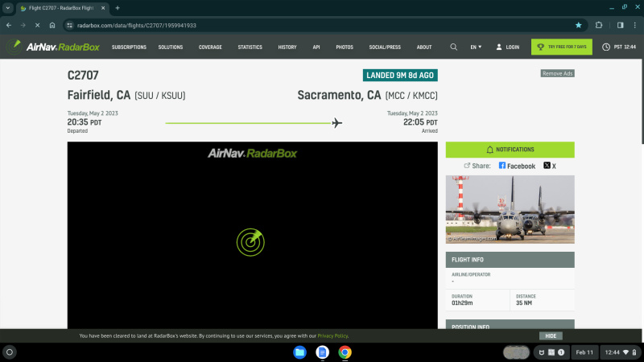This screenshot has width=644, height=362.
Task: Open the Files app in shelf
Action: click(299, 352)
